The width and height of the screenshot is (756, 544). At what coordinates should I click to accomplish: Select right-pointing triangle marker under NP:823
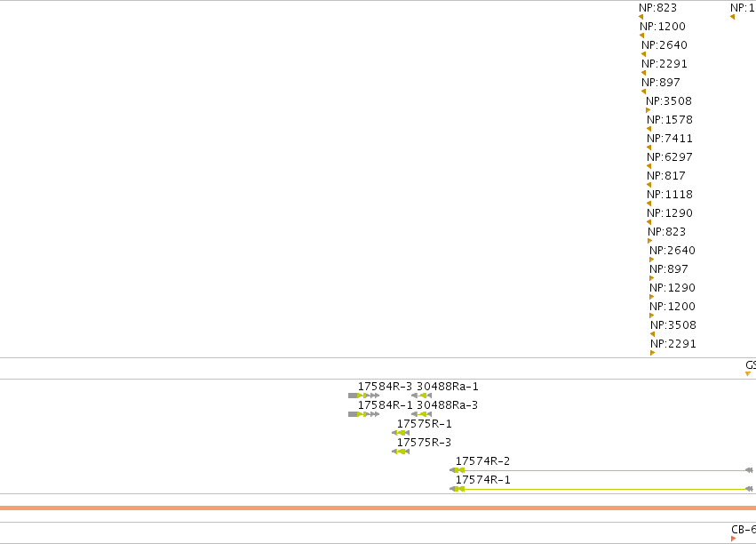[650, 241]
